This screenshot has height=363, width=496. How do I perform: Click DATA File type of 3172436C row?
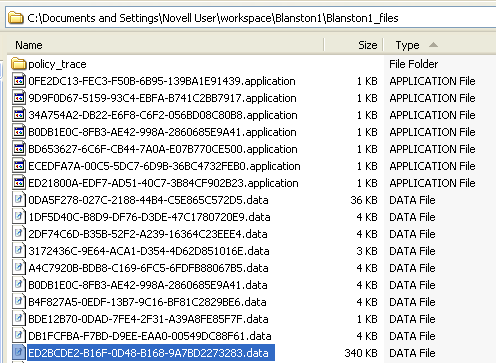[x=412, y=251]
